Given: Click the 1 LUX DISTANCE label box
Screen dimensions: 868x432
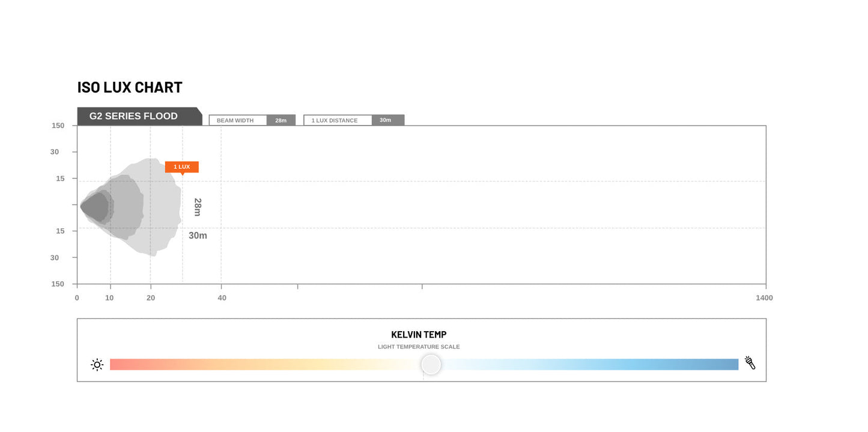Looking at the screenshot, I should [338, 120].
